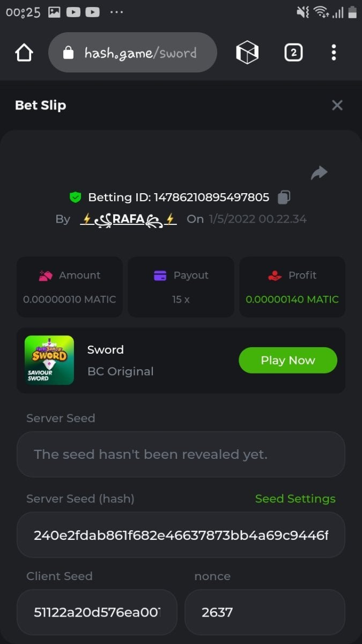Tap the Payout card
362x644 pixels.
(x=181, y=287)
